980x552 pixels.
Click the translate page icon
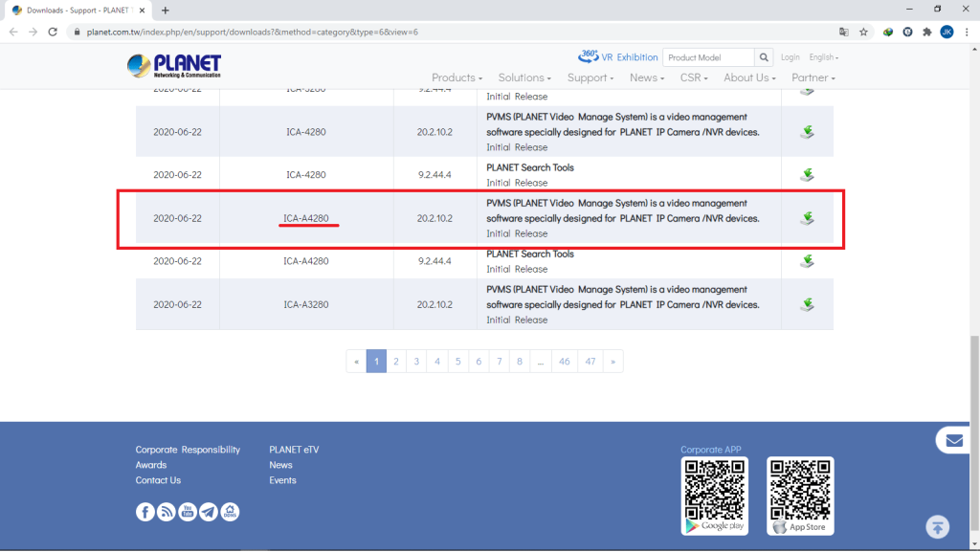click(844, 32)
